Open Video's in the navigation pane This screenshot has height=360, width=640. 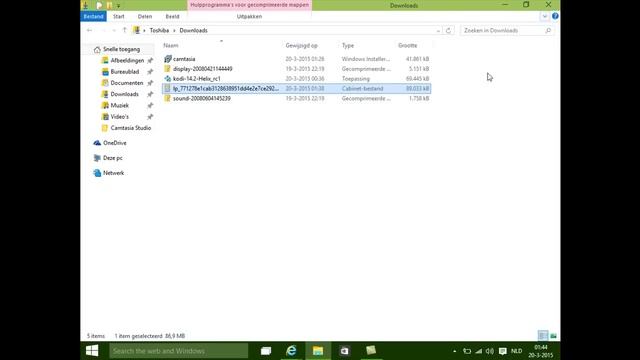[x=120, y=117]
